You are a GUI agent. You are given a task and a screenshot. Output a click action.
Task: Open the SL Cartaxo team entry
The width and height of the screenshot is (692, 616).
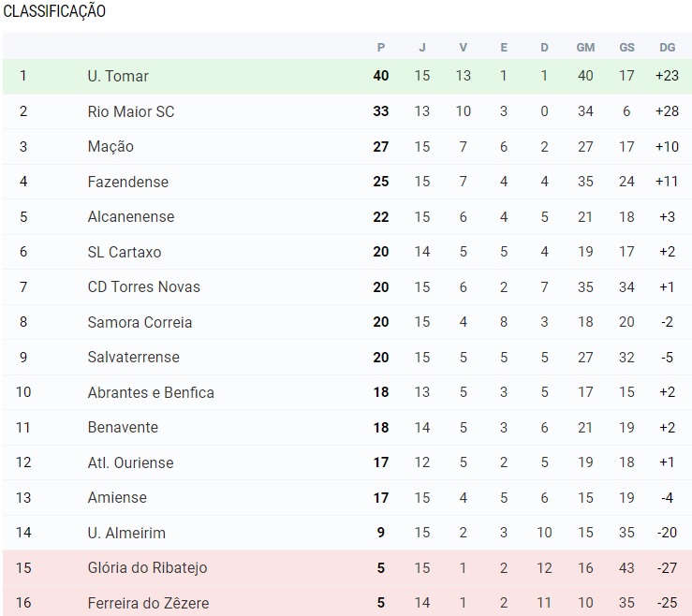click(125, 252)
